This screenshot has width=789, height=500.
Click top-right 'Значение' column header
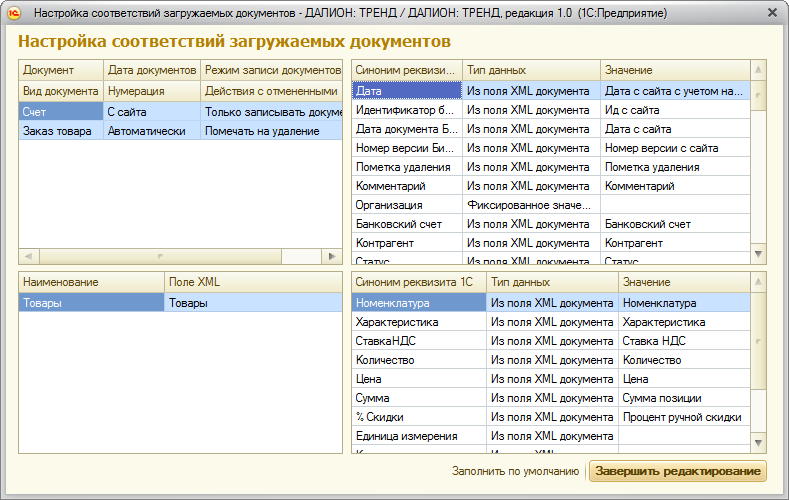(x=675, y=70)
